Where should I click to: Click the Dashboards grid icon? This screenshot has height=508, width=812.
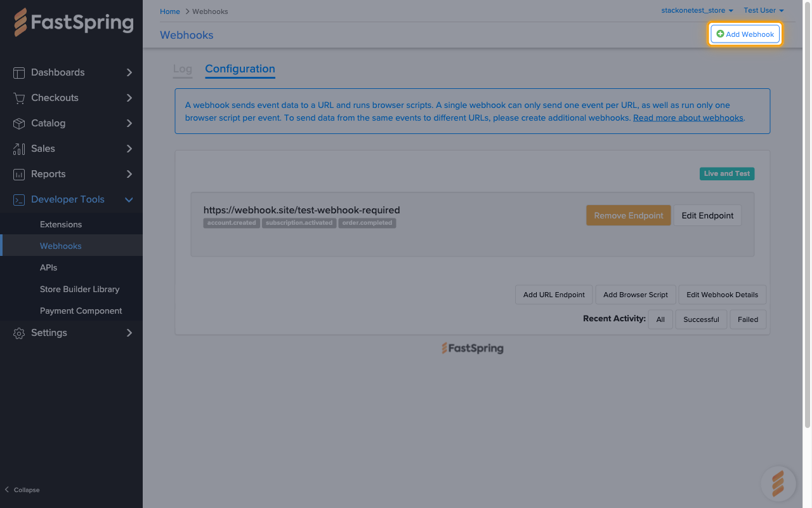[19, 72]
